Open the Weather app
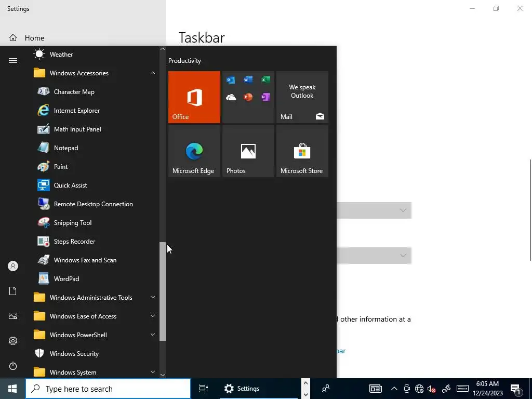 (95, 54)
